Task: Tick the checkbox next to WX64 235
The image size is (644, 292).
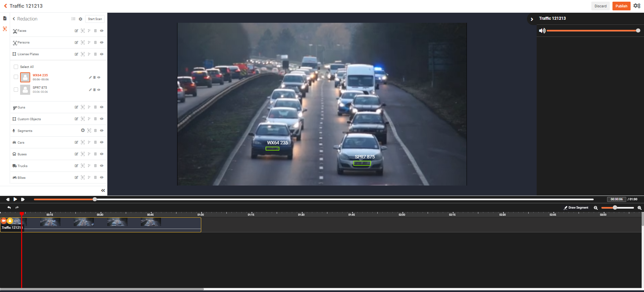Action: 16,77
